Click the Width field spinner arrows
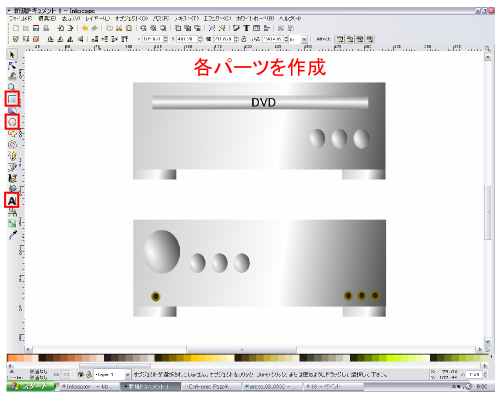 tap(236, 39)
